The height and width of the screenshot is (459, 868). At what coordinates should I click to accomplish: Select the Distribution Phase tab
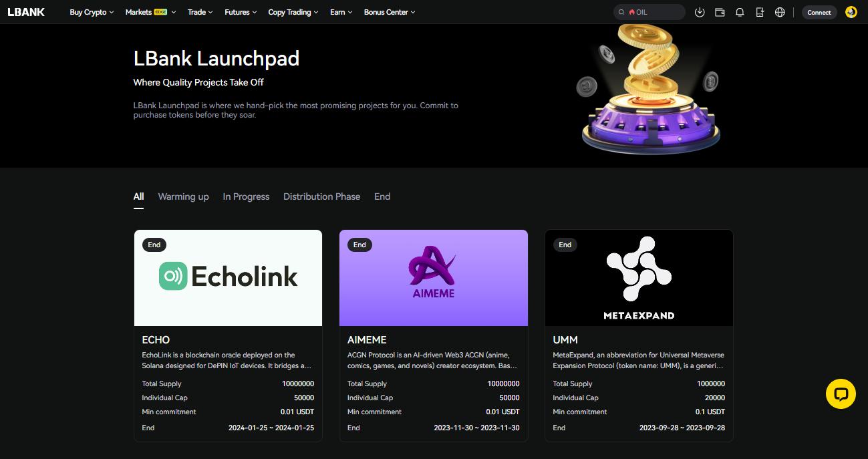(x=321, y=196)
